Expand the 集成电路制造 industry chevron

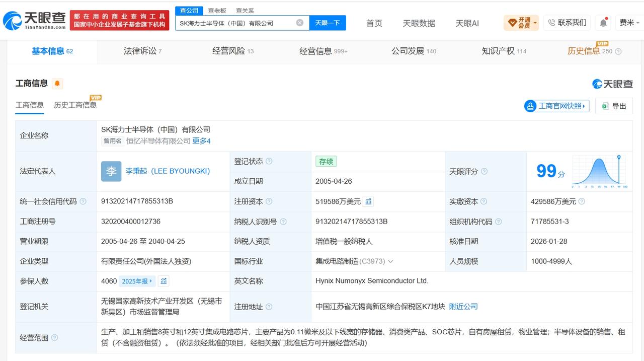[390, 262]
